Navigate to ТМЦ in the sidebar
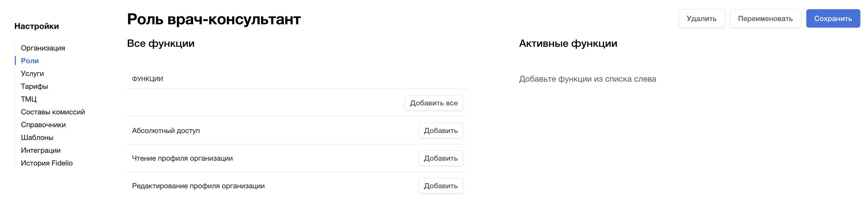The image size is (868, 199). pos(29,99)
